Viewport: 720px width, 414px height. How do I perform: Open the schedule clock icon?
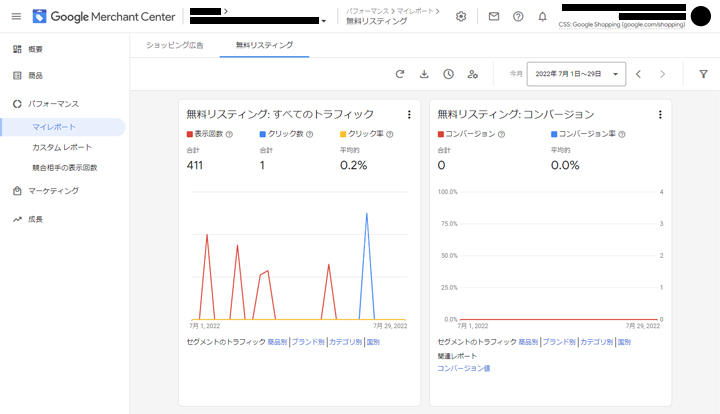point(448,74)
